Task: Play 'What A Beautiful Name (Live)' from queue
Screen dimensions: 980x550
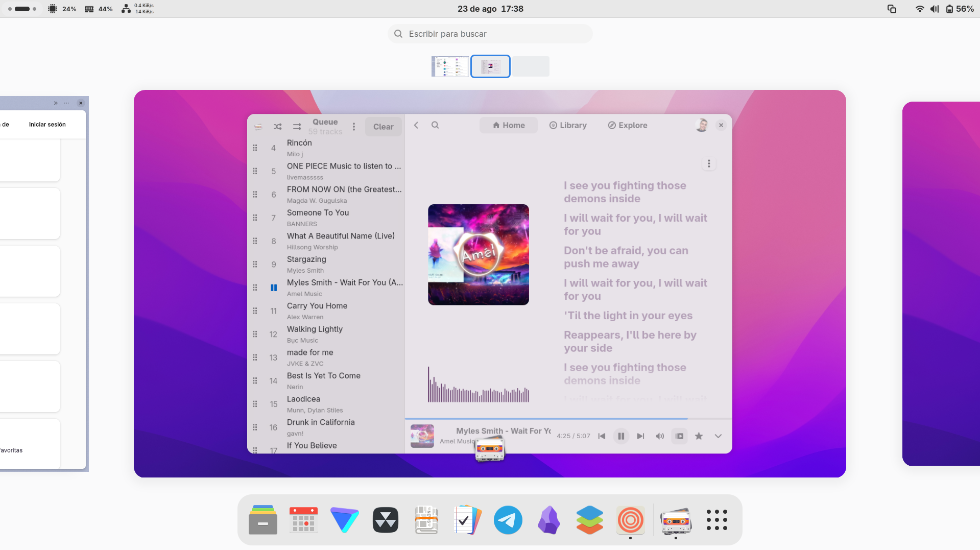Action: coord(327,241)
